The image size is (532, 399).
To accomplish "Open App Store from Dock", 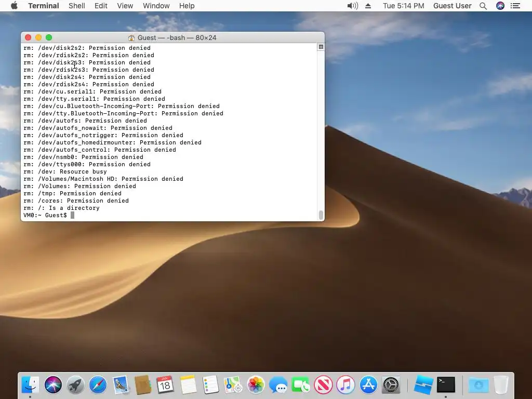I will click(368, 385).
